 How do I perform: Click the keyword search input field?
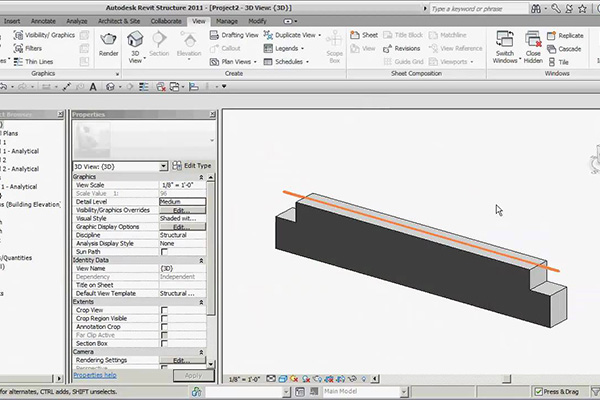(478, 8)
